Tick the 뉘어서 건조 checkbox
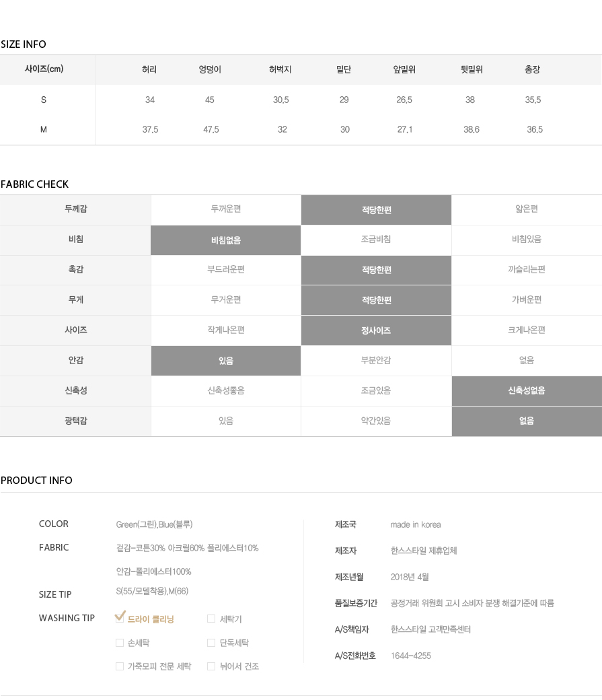Image resolution: width=602 pixels, height=700 pixels. pos(211,666)
